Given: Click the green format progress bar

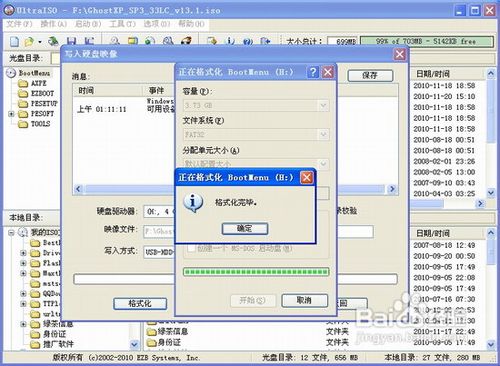Looking at the screenshot, I should [x=256, y=272].
